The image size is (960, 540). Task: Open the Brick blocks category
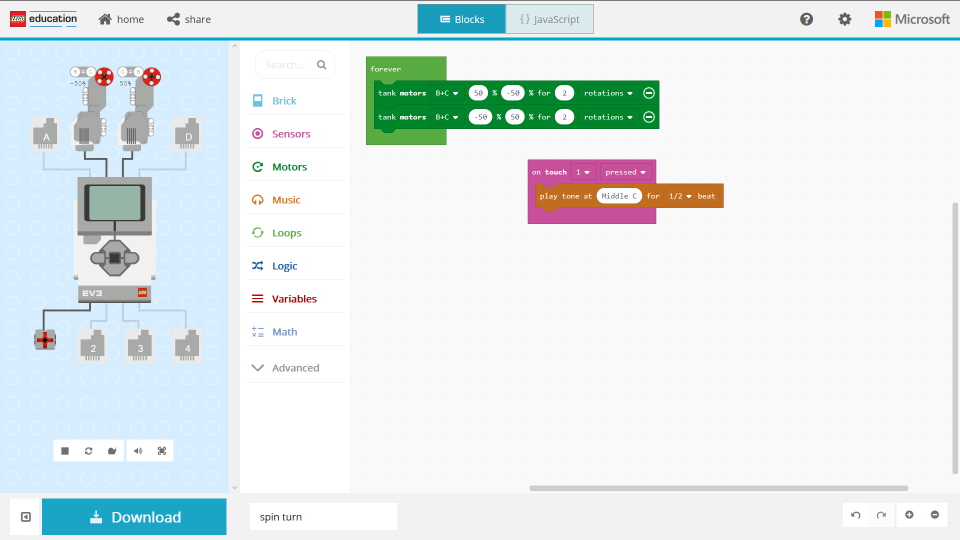click(x=295, y=101)
